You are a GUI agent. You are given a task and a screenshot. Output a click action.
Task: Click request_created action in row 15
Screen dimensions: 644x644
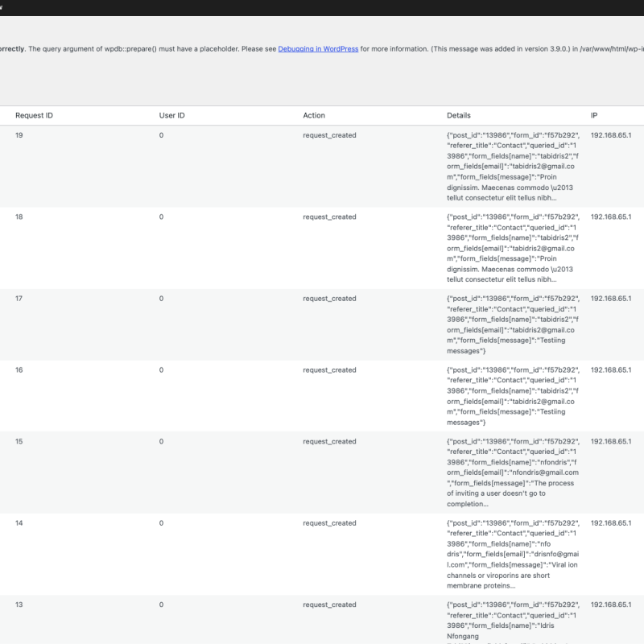pyautogui.click(x=329, y=441)
